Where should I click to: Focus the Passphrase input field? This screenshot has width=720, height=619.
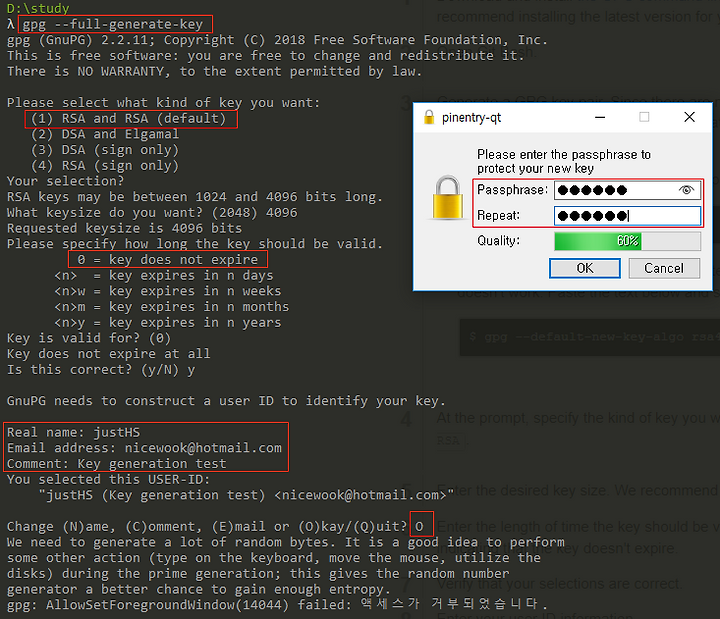[x=627, y=190]
